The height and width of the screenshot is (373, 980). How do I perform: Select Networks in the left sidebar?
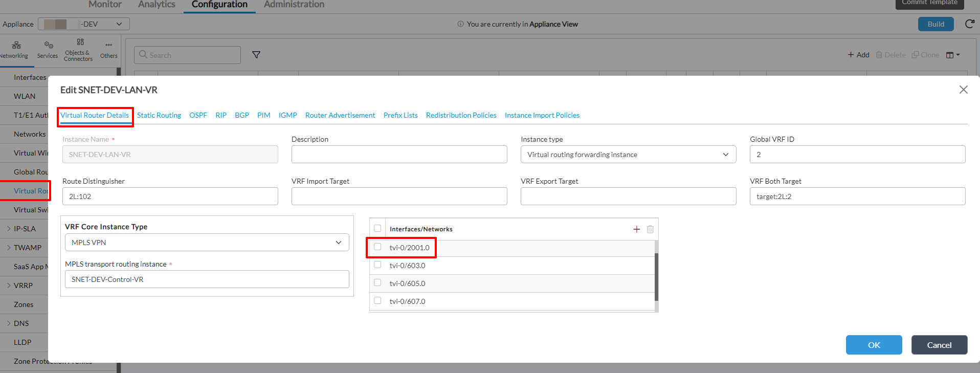pyautogui.click(x=30, y=134)
